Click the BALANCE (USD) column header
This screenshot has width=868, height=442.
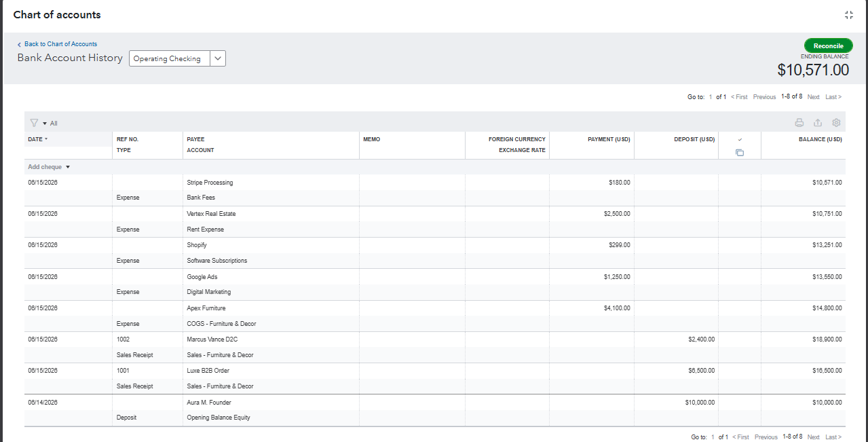pyautogui.click(x=820, y=139)
